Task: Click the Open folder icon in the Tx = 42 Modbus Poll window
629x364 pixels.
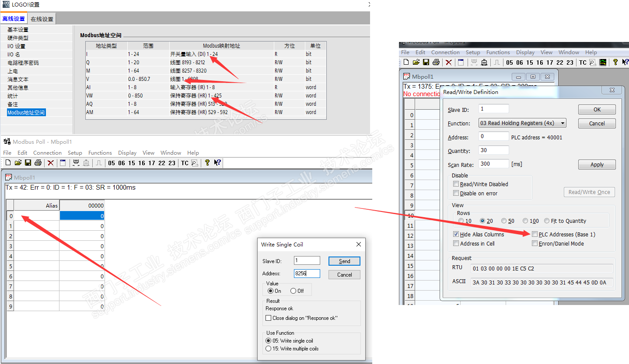Action: (18, 163)
